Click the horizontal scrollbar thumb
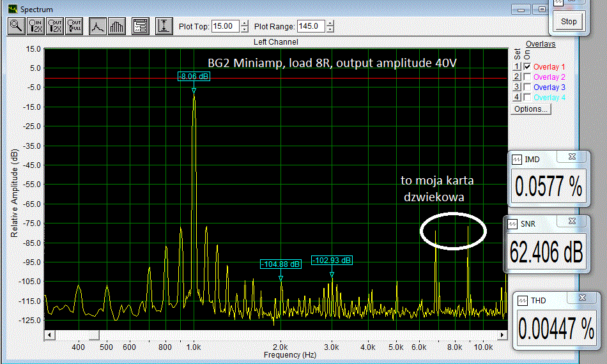 point(94,335)
